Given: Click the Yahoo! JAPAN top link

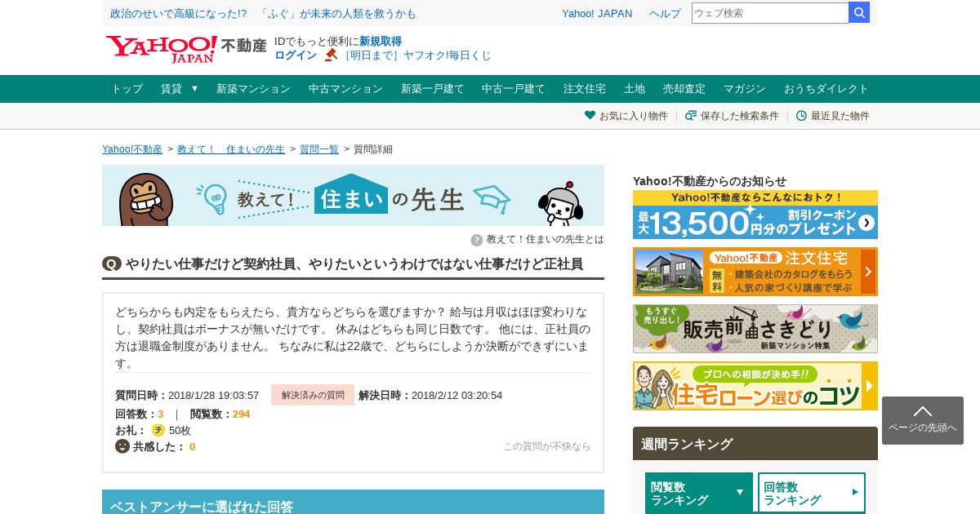Looking at the screenshot, I should point(597,13).
